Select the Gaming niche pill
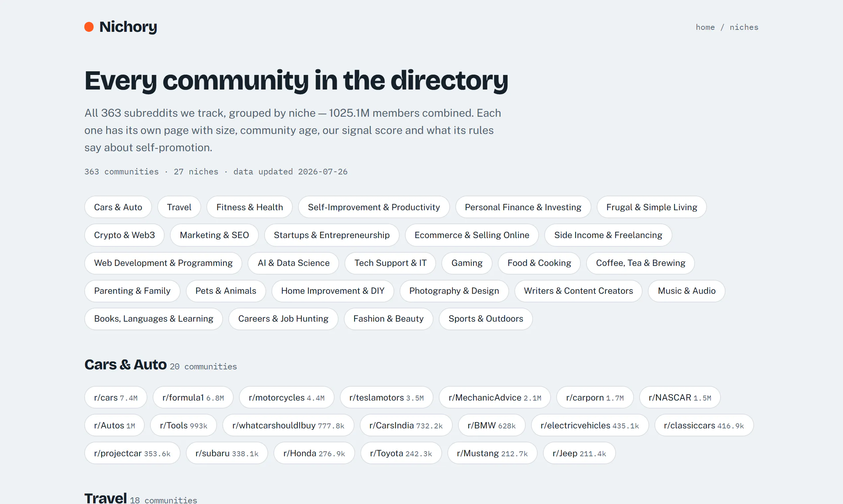 coord(467,263)
